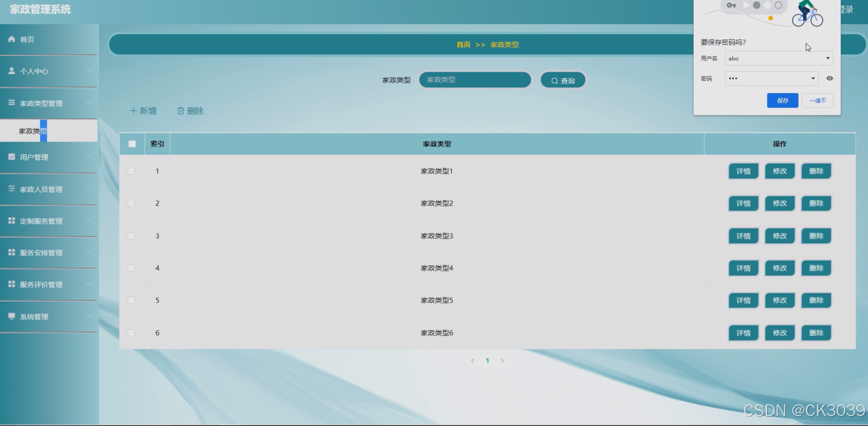Click the grid icon beside 定制服务管理
868x426 pixels.
click(12, 221)
